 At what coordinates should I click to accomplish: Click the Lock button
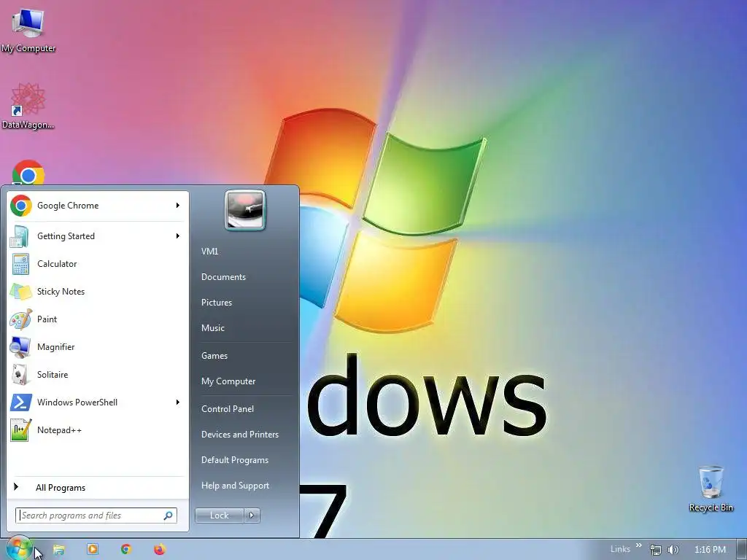point(219,516)
